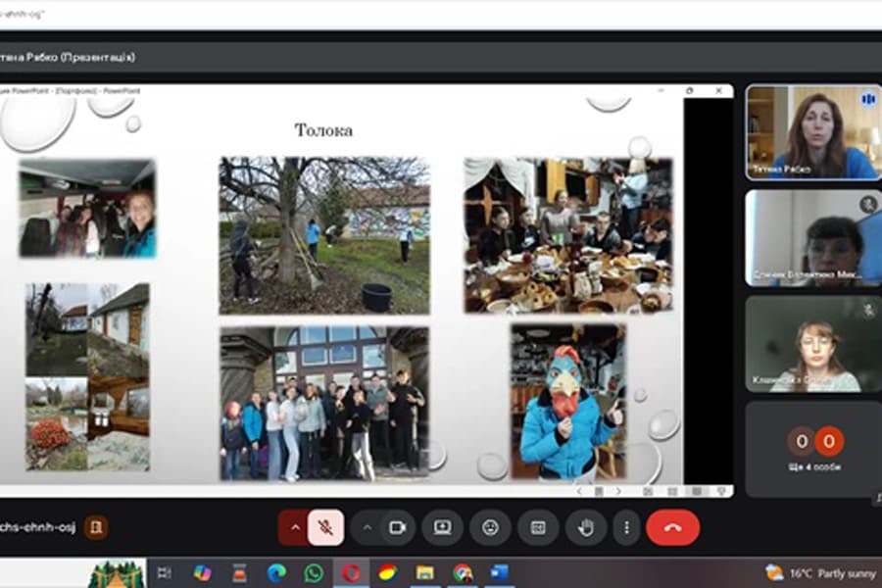The image size is (882, 588).
Task: Open Opera browser from the taskbar
Action: click(x=351, y=572)
